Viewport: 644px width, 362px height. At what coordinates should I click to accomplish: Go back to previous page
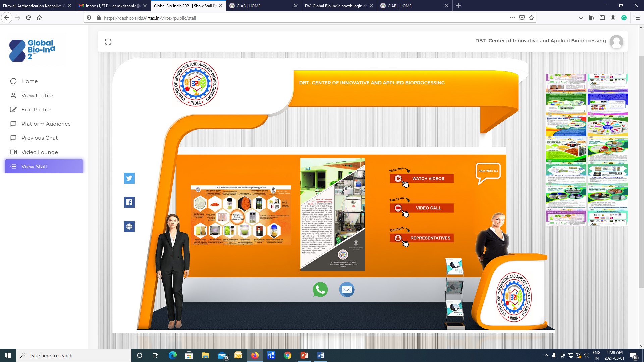click(x=7, y=18)
